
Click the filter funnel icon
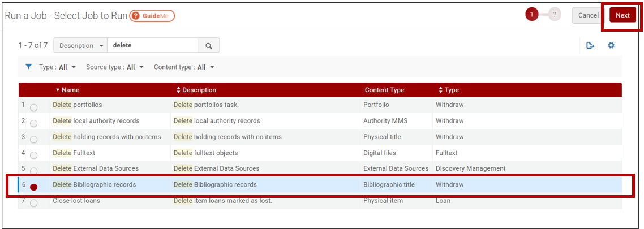[x=28, y=67]
